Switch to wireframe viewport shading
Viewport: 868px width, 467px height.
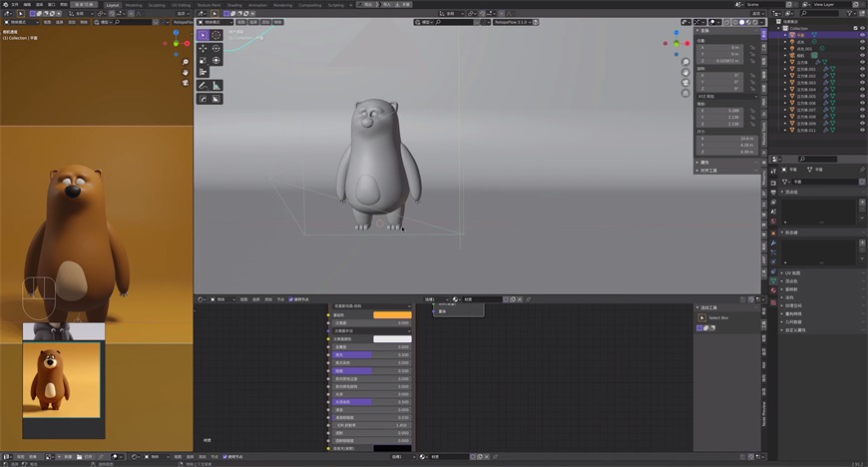(x=735, y=22)
